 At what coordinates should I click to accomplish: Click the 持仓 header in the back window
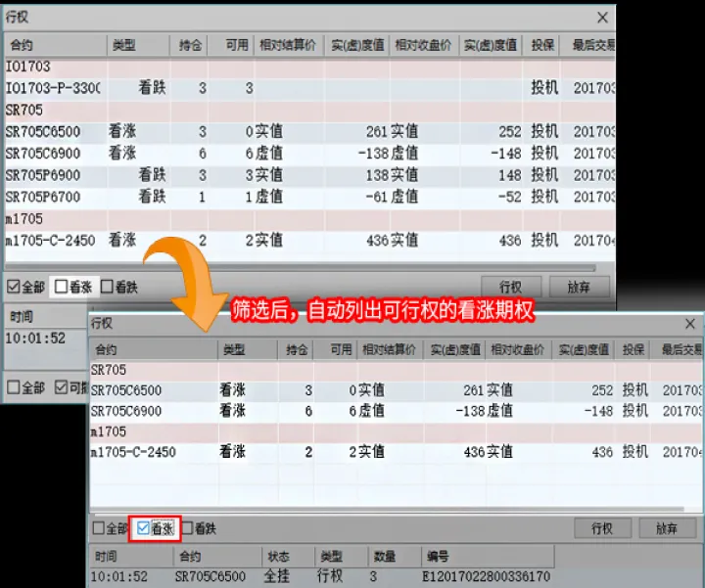[x=189, y=45]
